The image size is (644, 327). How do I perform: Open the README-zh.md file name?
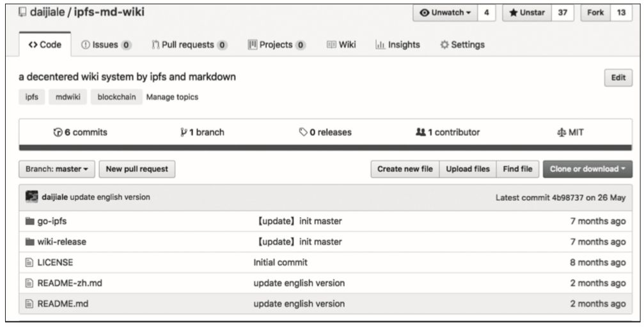click(x=70, y=283)
